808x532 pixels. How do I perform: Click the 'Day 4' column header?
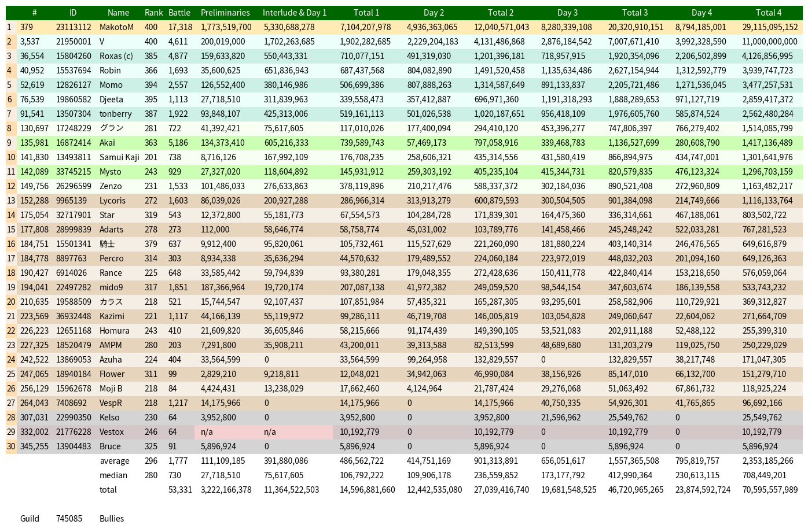point(702,13)
